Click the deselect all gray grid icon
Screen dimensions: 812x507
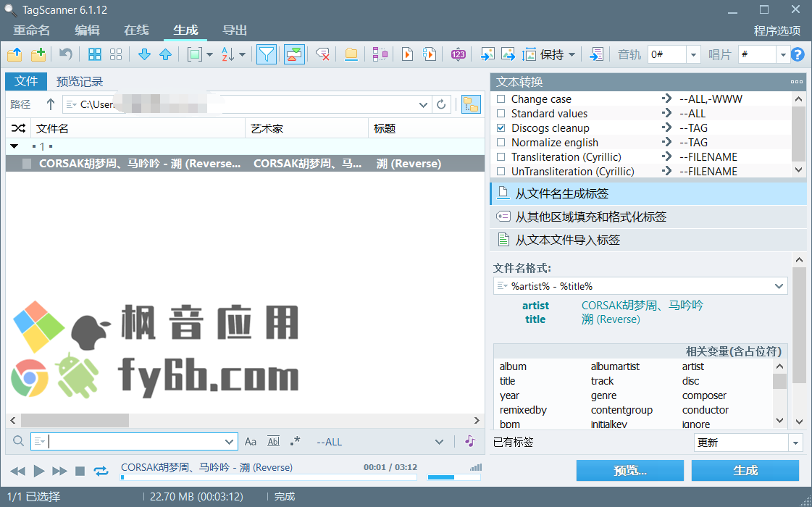116,54
